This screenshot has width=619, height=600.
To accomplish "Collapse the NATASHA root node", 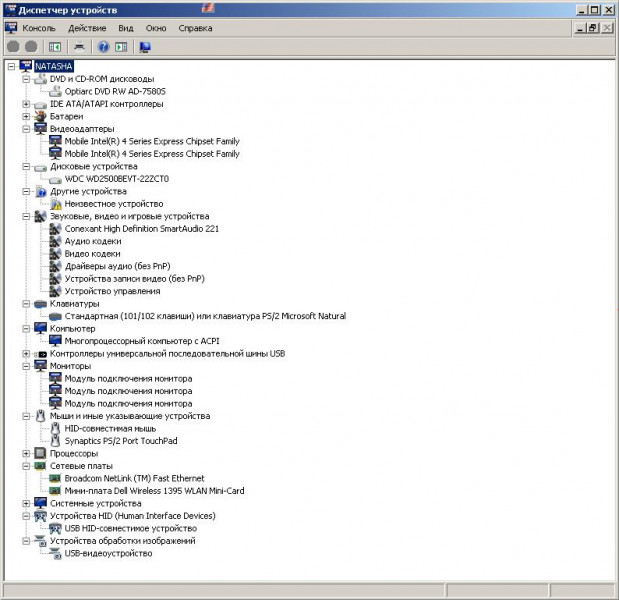I will pyautogui.click(x=11, y=66).
